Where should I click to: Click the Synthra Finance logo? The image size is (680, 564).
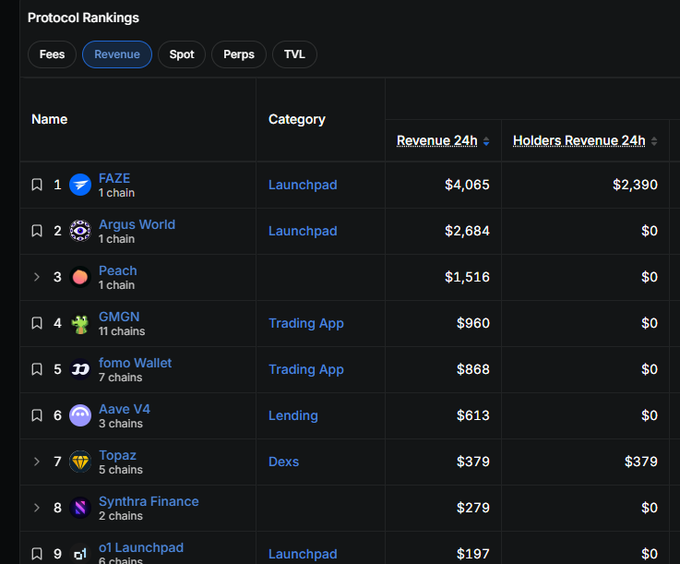click(80, 508)
